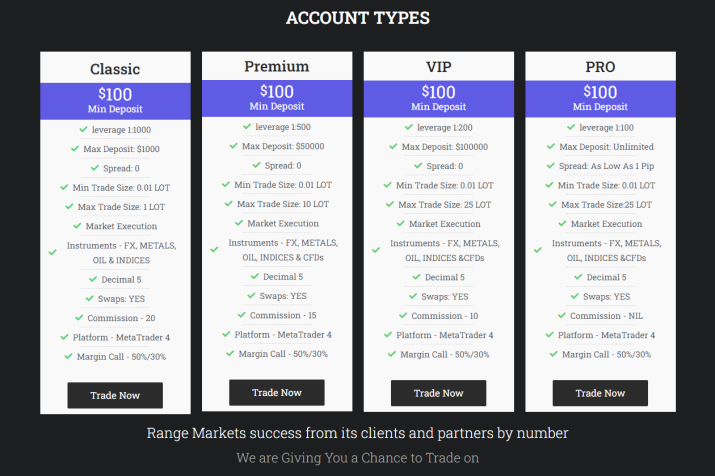Click the VIP plan heading

point(439,67)
